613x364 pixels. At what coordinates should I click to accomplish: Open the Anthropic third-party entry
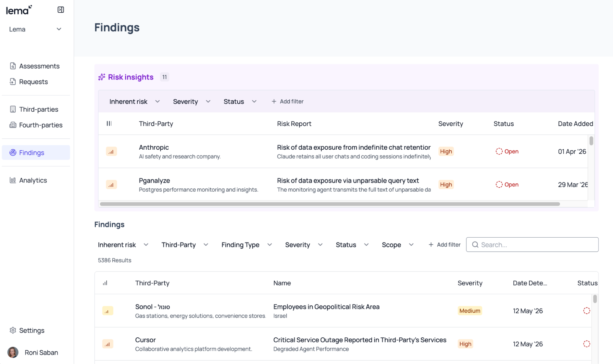154,147
